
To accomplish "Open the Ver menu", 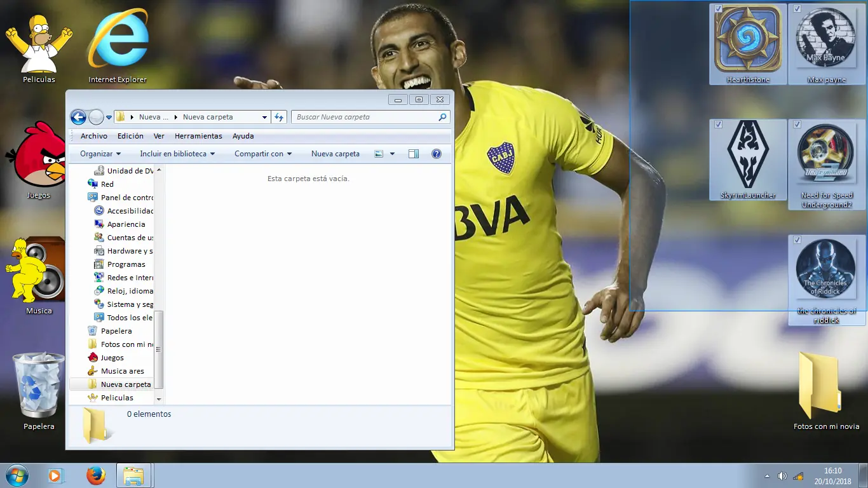I will point(159,136).
